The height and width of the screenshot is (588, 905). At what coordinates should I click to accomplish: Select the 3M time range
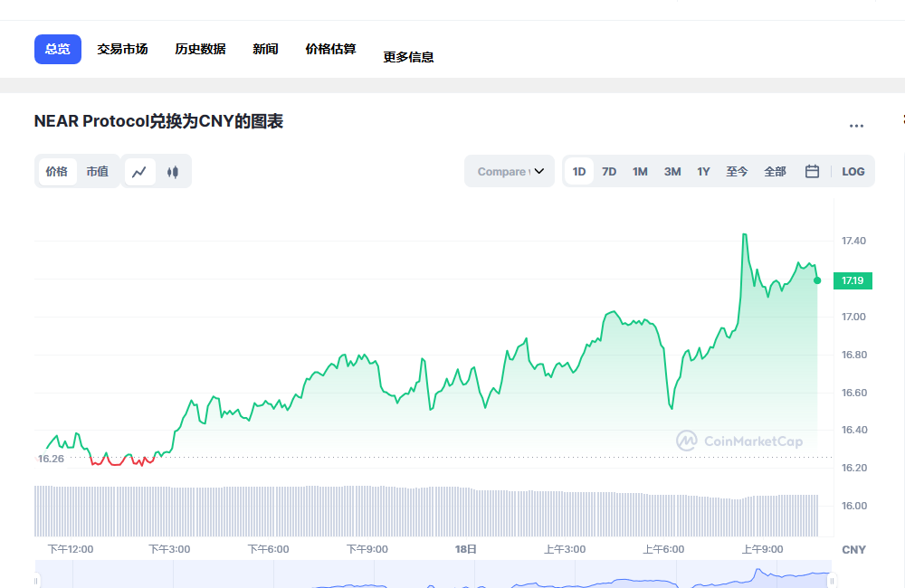[x=672, y=171]
